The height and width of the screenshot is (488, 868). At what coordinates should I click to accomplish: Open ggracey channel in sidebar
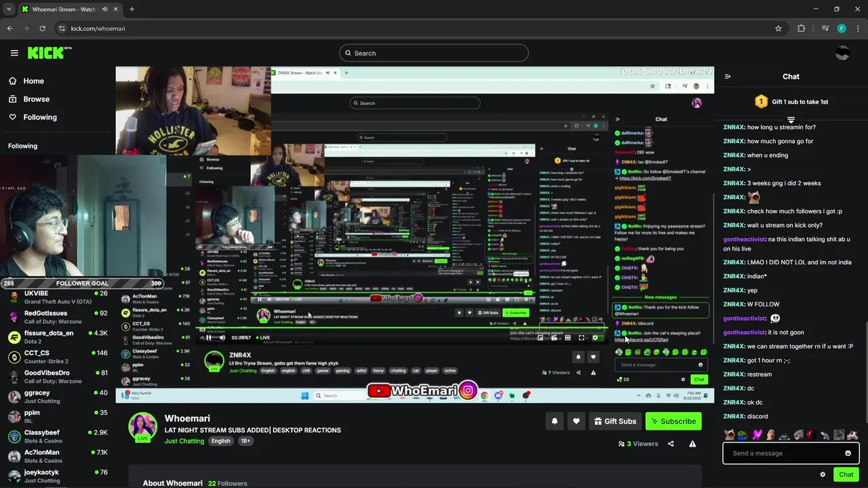coord(58,396)
